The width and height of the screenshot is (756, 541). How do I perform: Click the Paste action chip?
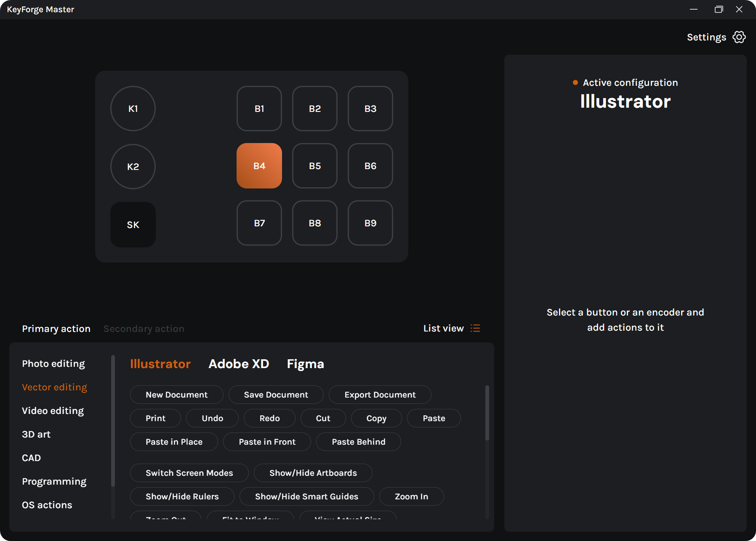434,418
